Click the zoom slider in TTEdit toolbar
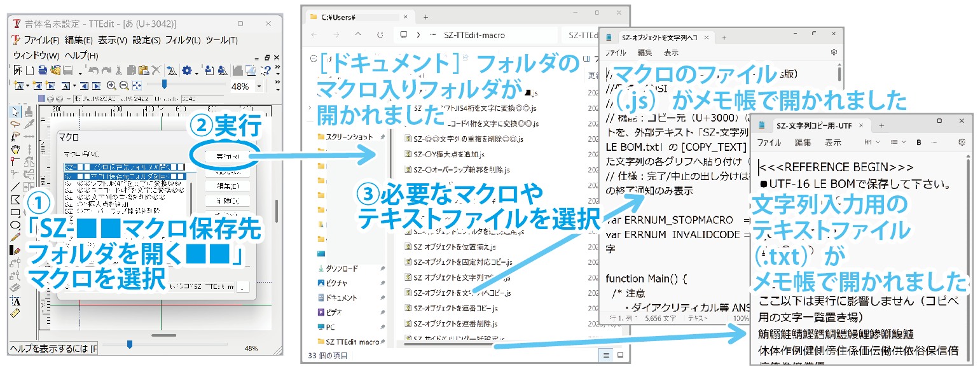This screenshot has width=980, height=371. (163, 85)
